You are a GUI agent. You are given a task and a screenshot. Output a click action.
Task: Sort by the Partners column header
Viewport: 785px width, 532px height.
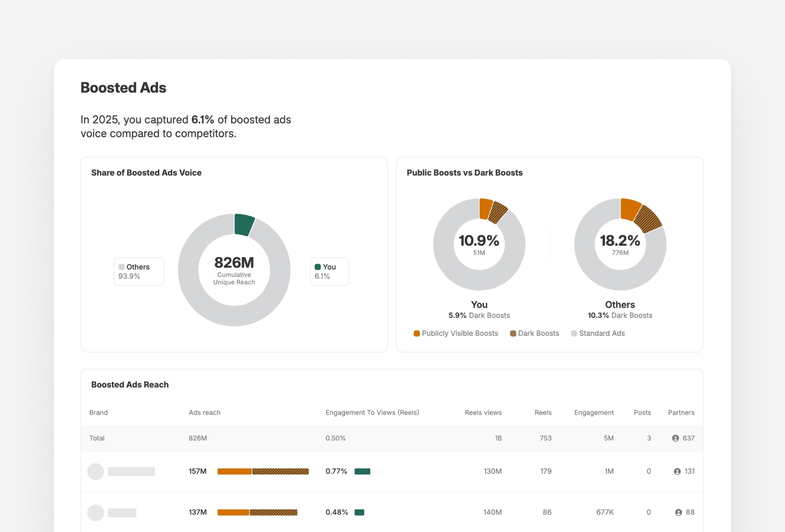[681, 412]
